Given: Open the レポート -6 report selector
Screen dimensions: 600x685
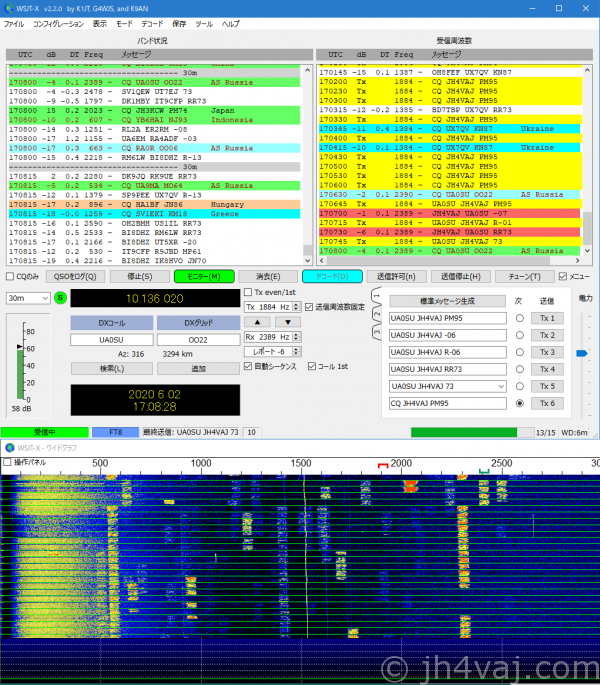Looking at the screenshot, I should click(271, 352).
